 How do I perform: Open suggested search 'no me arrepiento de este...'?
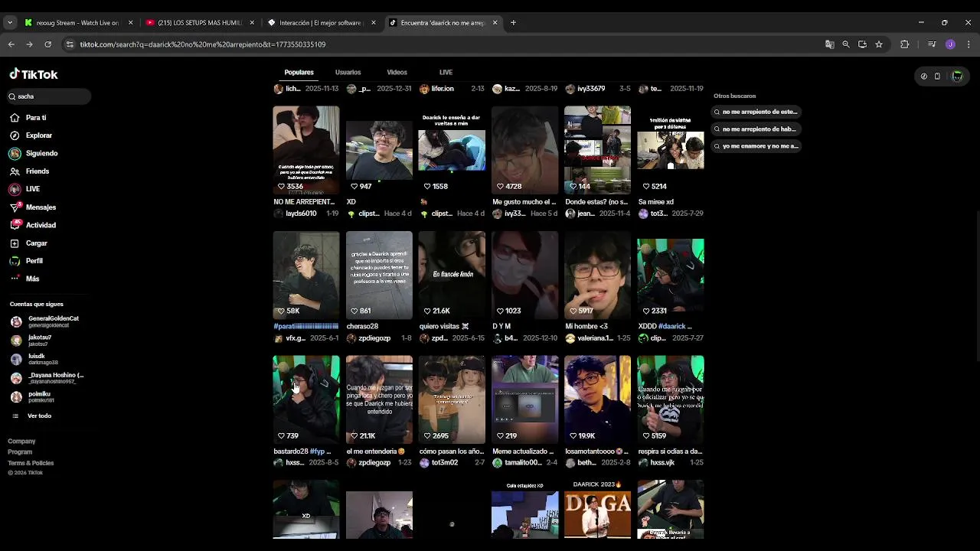[x=756, y=112]
